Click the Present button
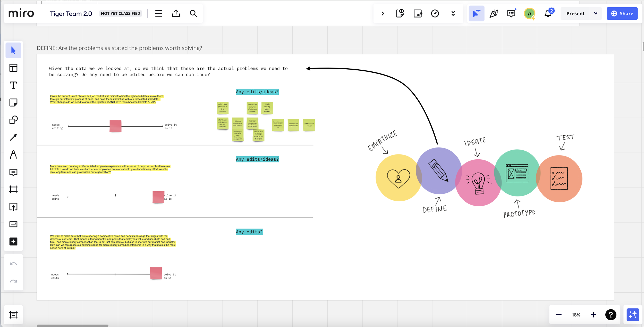Screen dimensions: 644x327 pos(575,13)
